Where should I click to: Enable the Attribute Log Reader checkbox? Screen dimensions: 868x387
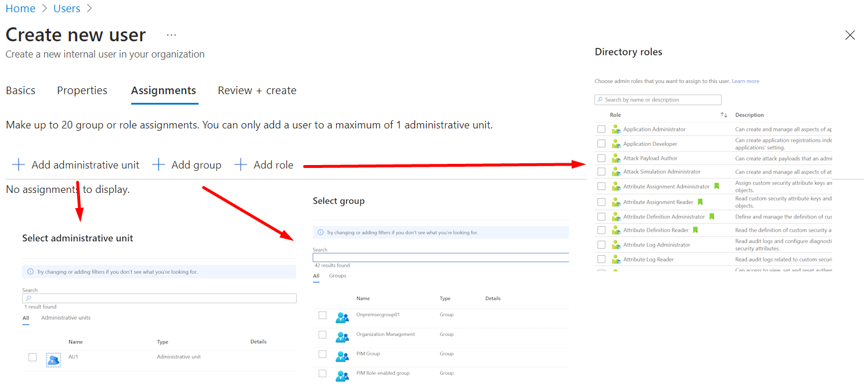602,259
